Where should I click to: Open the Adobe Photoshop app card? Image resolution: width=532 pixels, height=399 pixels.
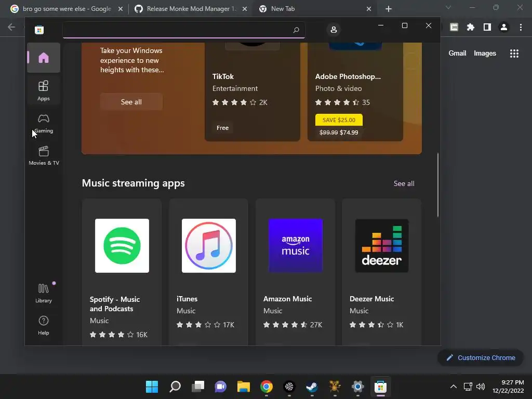click(x=355, y=91)
